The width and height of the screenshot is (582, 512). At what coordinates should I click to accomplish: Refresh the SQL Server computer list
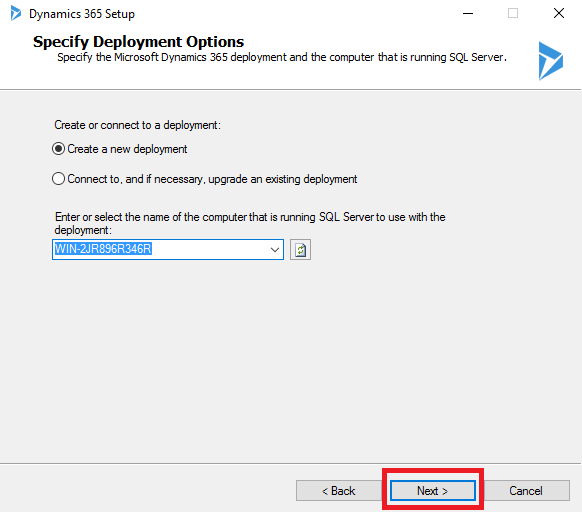(300, 250)
